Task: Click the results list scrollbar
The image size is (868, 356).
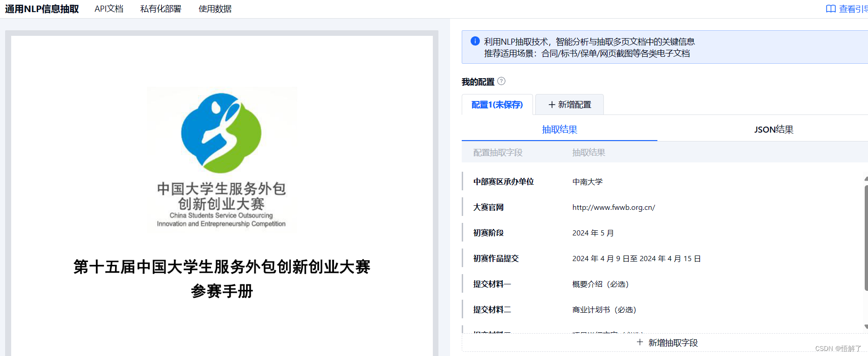Action: tap(866, 238)
